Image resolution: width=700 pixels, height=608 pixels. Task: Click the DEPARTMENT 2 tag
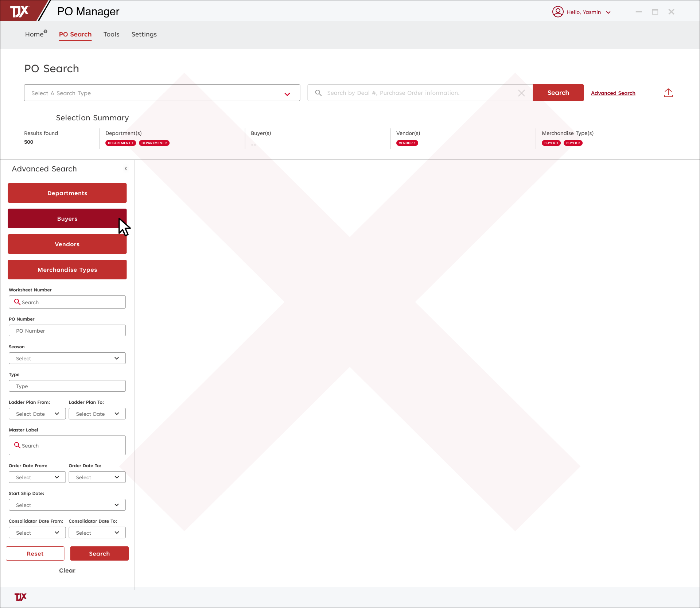154,143
